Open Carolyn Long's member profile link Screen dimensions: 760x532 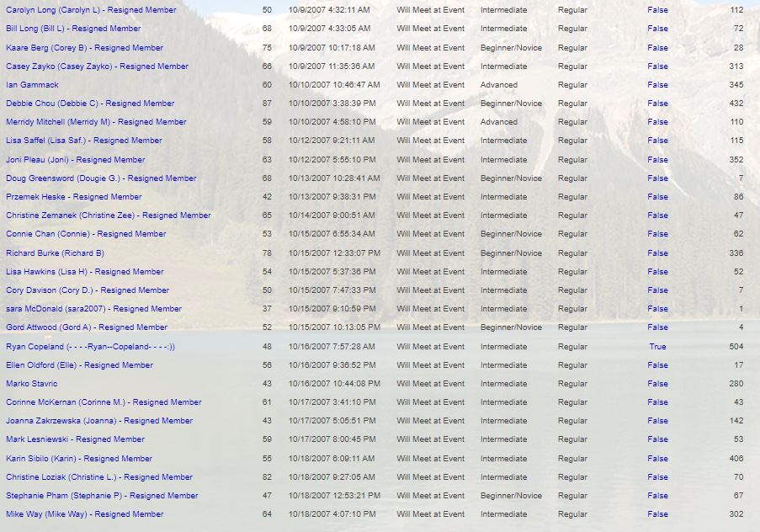pos(91,10)
